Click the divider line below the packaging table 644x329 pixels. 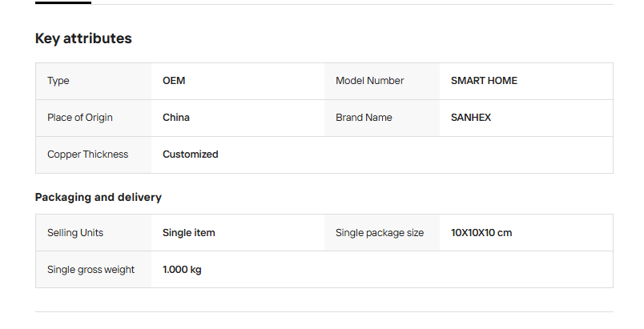click(324, 311)
